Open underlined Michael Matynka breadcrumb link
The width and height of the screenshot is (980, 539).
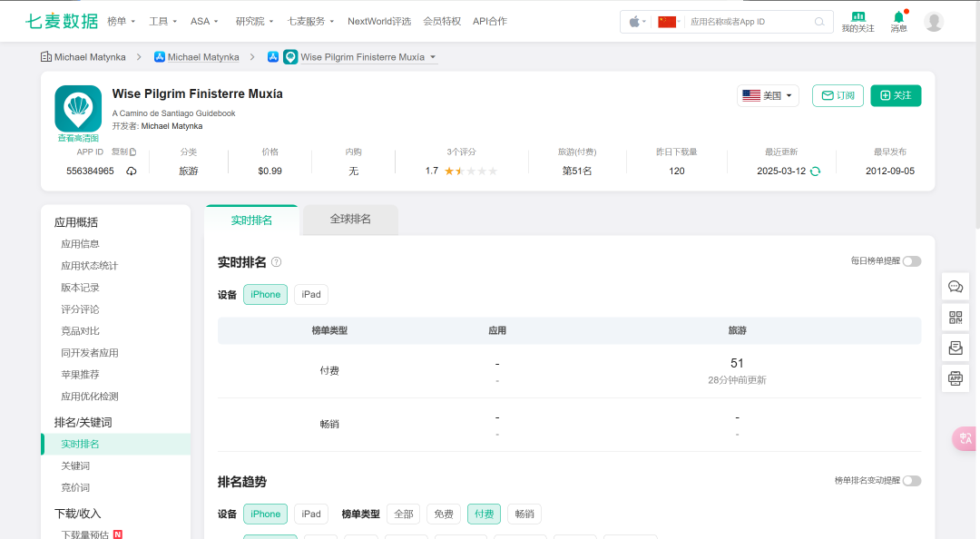(203, 57)
